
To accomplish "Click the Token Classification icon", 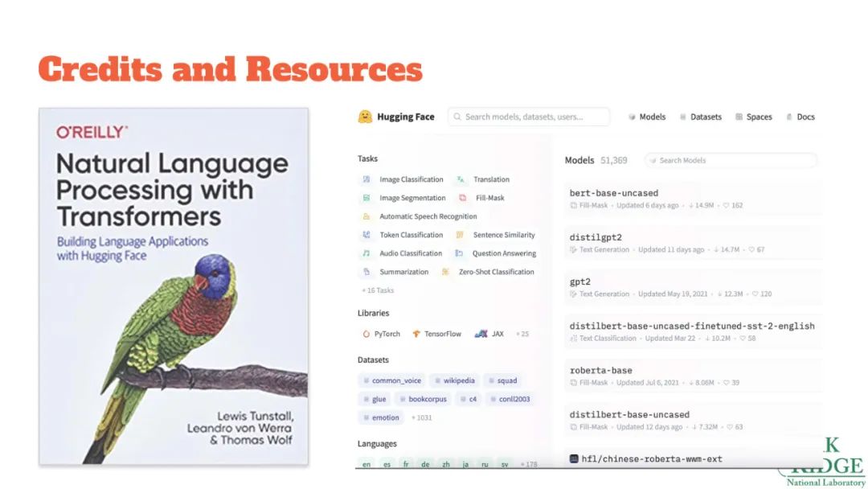I will click(366, 235).
